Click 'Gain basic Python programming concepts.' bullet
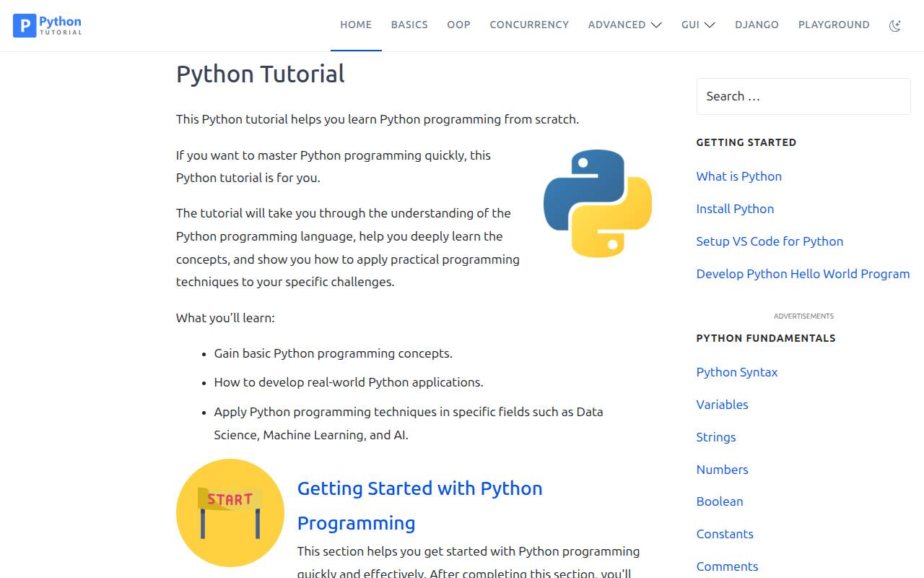The height and width of the screenshot is (578, 924). pyautogui.click(x=334, y=353)
